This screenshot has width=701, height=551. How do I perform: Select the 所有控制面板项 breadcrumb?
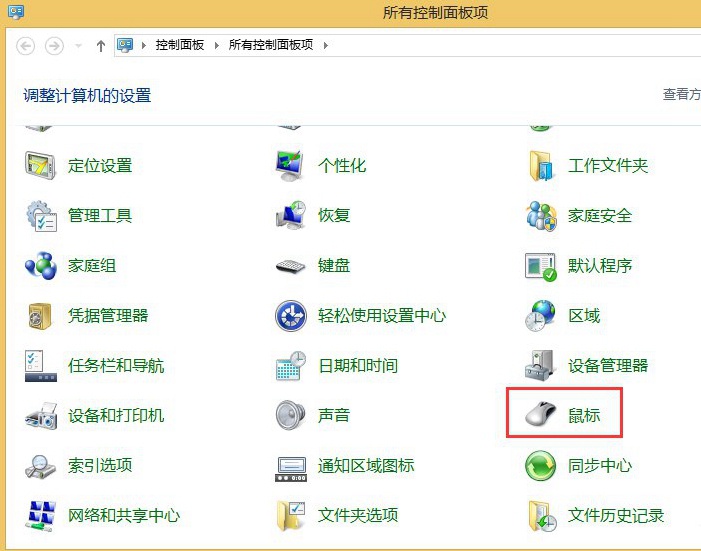click(271, 45)
